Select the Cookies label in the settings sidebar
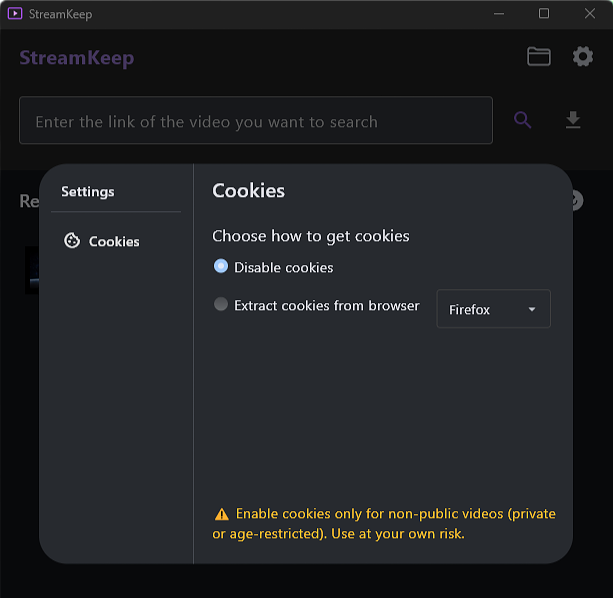 click(x=114, y=241)
